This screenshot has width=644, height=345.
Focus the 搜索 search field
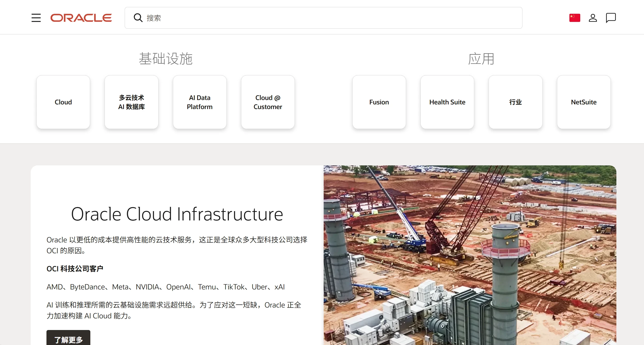coord(323,18)
